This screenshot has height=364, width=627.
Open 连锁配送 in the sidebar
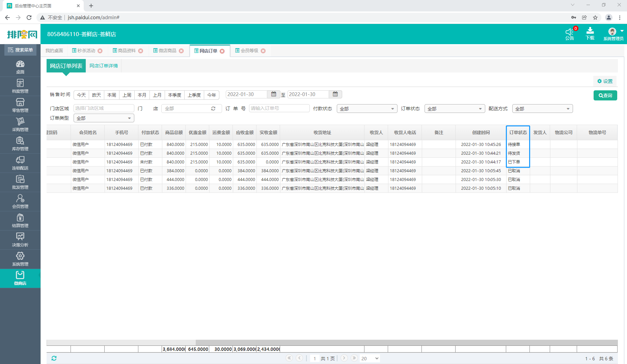[x=20, y=163]
